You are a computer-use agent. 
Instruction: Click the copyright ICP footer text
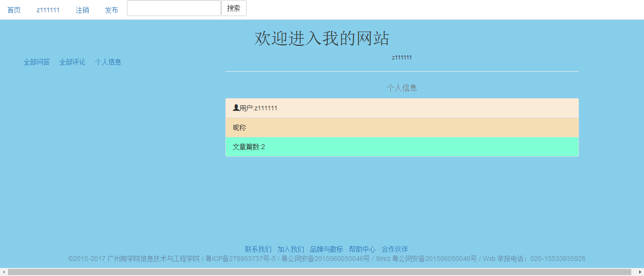pyautogui.click(x=327, y=259)
